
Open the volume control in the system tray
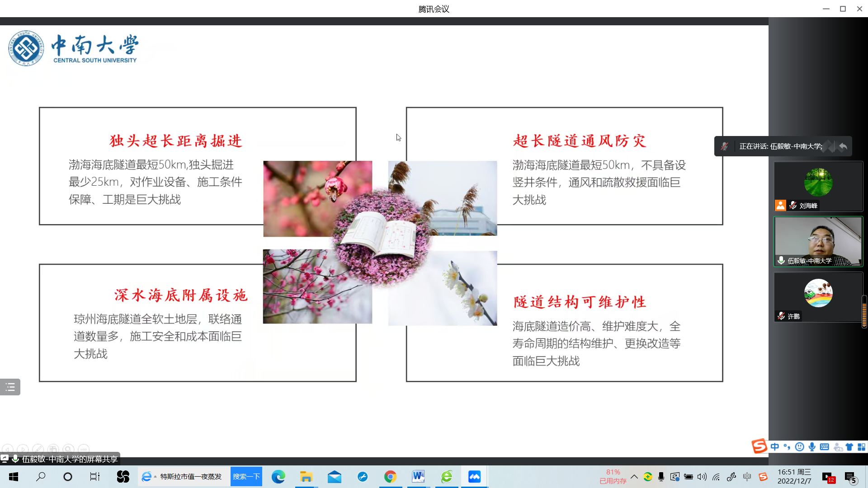tap(702, 477)
